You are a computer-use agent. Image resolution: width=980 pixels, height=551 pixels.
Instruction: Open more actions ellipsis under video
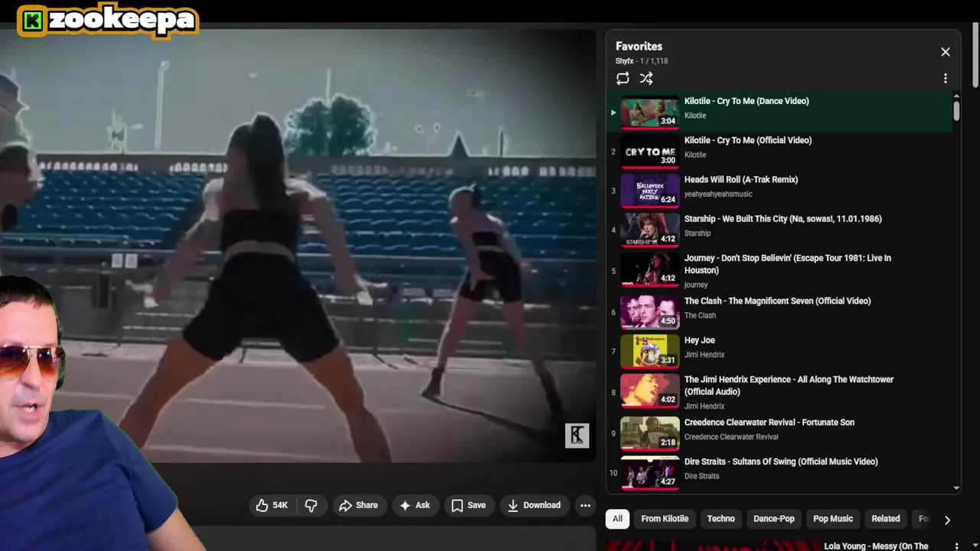[585, 505]
